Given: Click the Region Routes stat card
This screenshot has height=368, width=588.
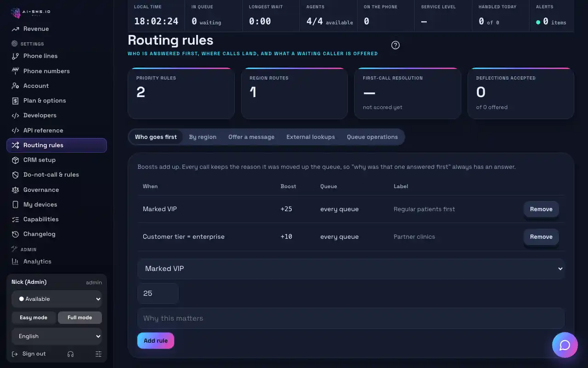Looking at the screenshot, I should [x=294, y=93].
